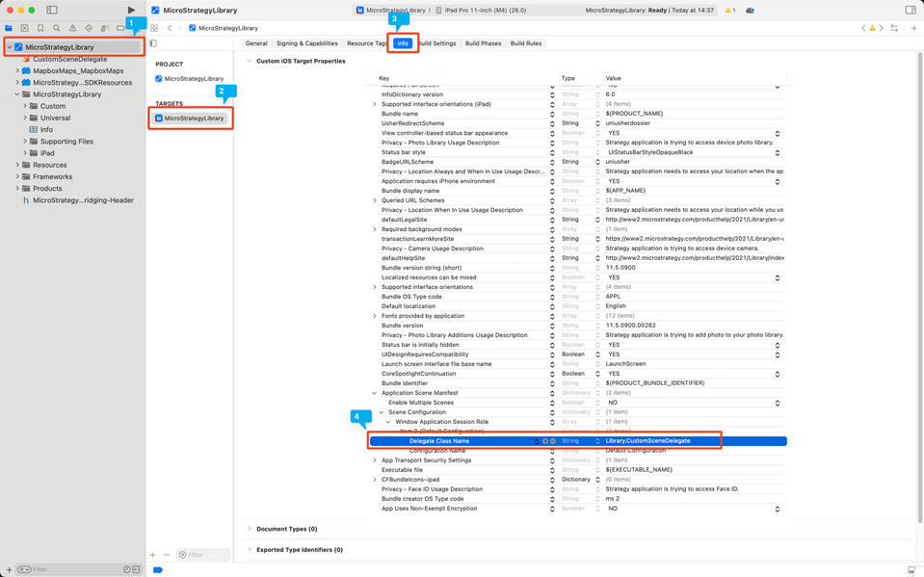Viewport: 924px width, 577px height.
Task: Open navigator filter options dropdown
Action: click(x=24, y=569)
